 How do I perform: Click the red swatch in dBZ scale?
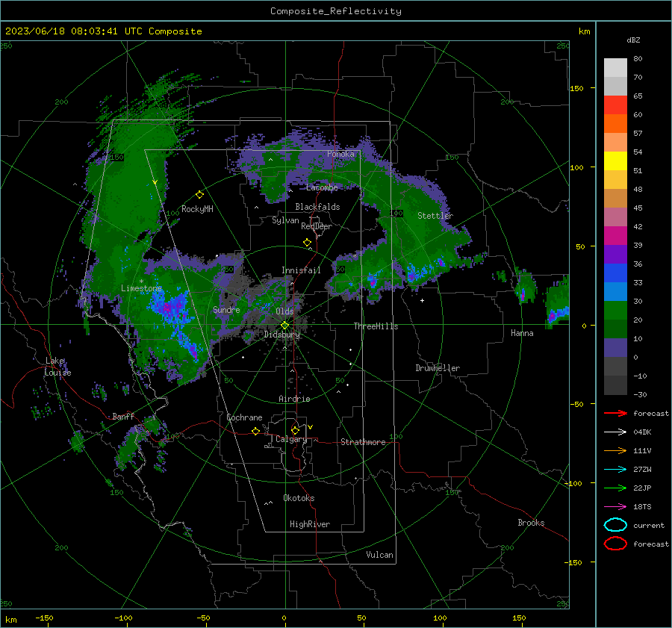tap(615, 105)
